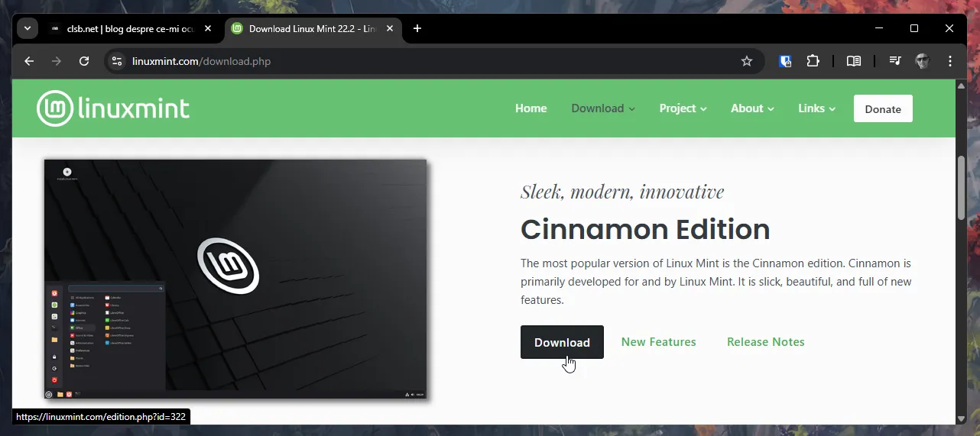
Task: Reload the current page
Action: pos(85,61)
